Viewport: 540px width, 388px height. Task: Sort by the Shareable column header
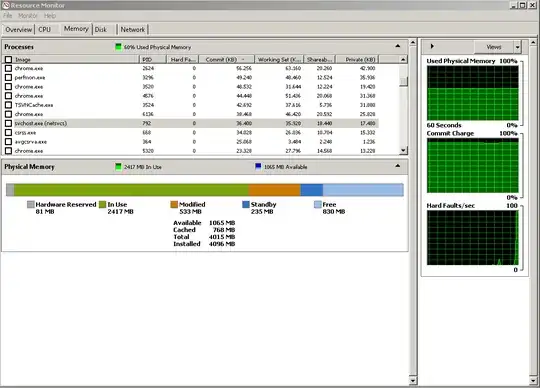[320, 59]
